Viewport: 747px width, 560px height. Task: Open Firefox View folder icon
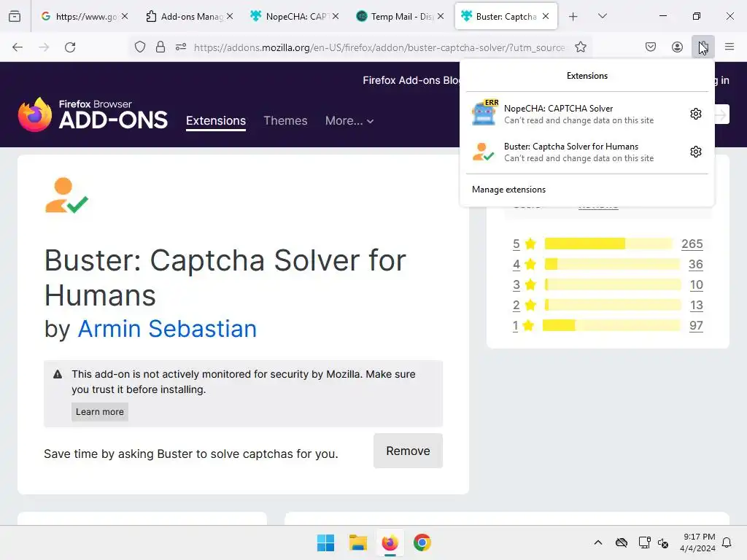(x=15, y=16)
